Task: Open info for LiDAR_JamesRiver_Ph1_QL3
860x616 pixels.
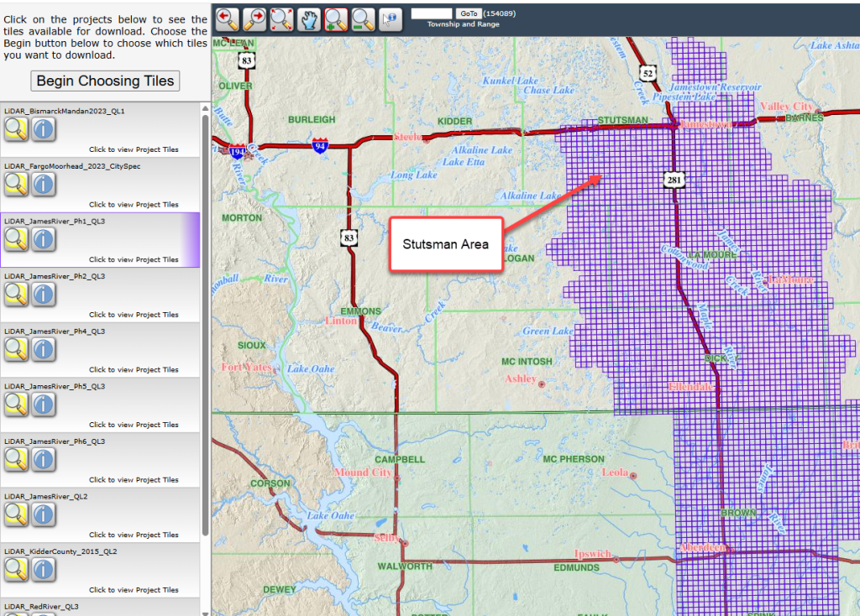Action: coord(43,240)
